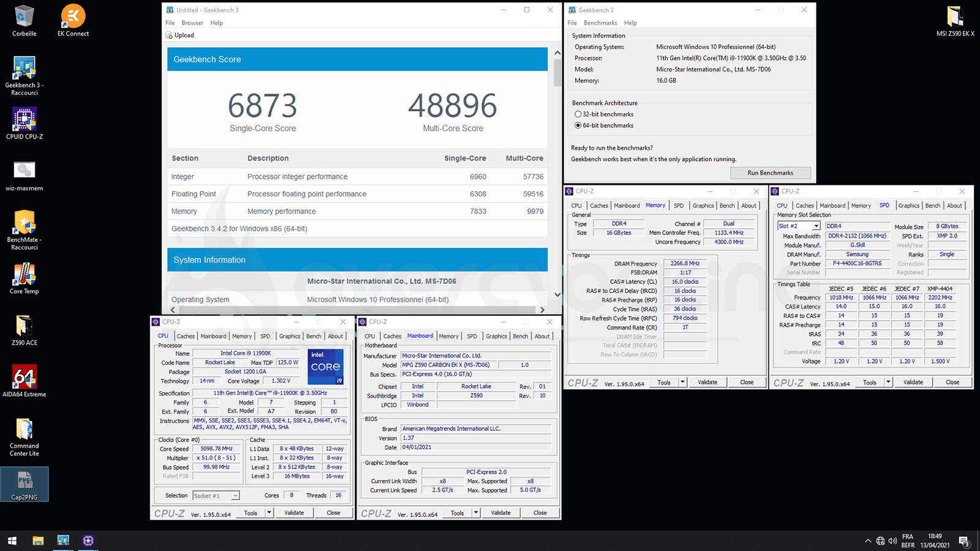Open MSI Z590 EK X folder icon
The width and height of the screenshot is (980, 551).
(x=955, y=20)
